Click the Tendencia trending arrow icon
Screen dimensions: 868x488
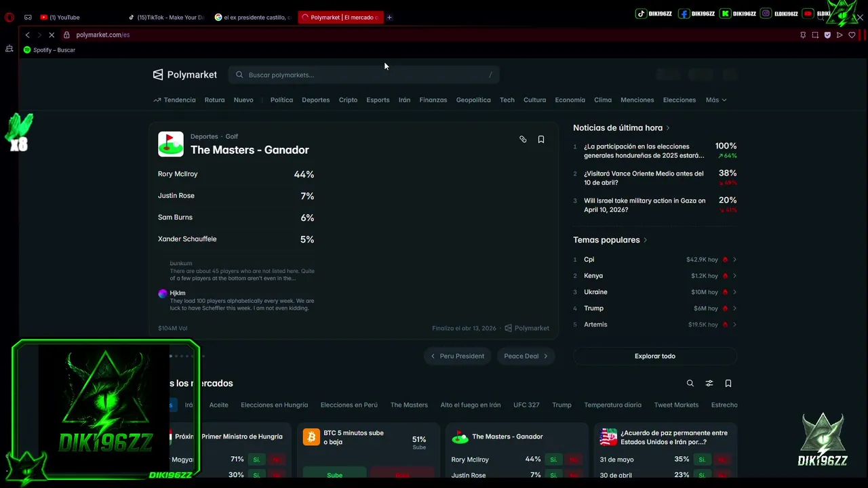click(157, 100)
